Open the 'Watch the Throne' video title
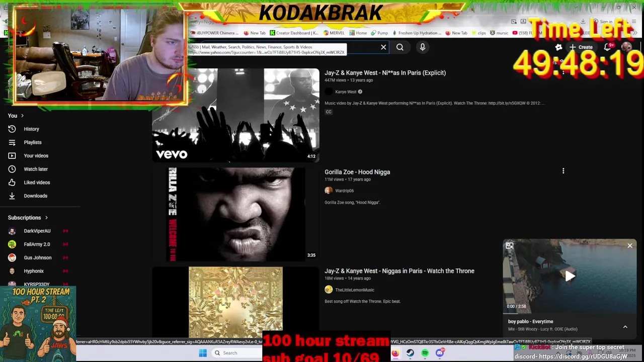The height and width of the screenshot is (362, 644). pos(399,271)
